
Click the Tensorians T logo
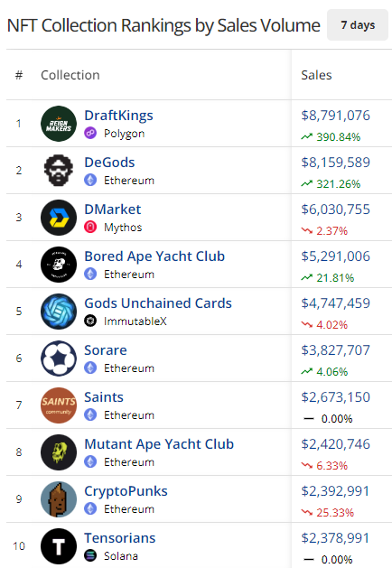[59, 546]
